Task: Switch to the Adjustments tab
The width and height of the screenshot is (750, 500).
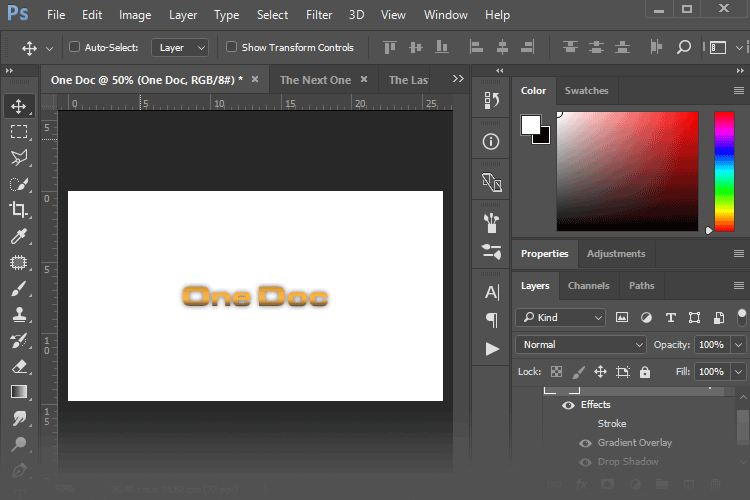Action: click(616, 254)
